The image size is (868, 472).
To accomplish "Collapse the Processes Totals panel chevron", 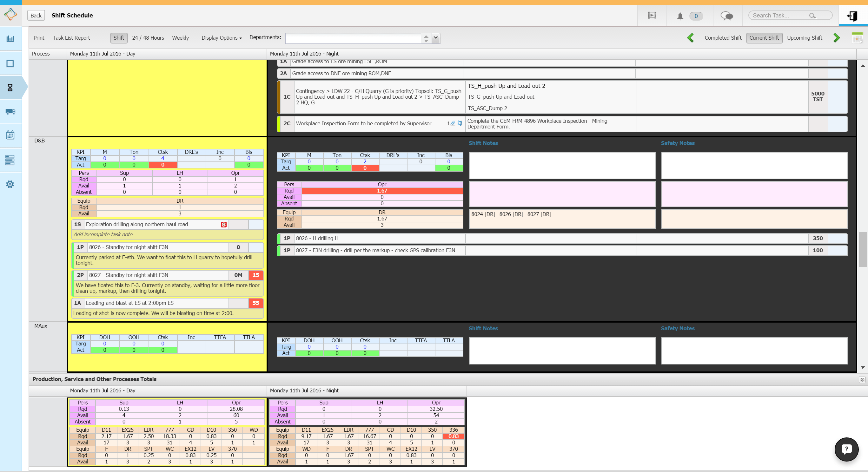I will click(x=862, y=379).
